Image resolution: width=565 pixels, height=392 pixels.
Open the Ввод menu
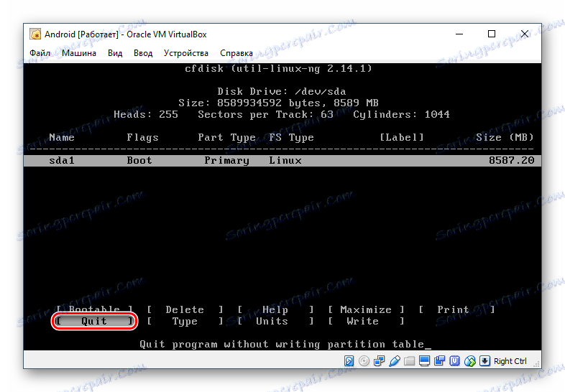pyautogui.click(x=143, y=53)
